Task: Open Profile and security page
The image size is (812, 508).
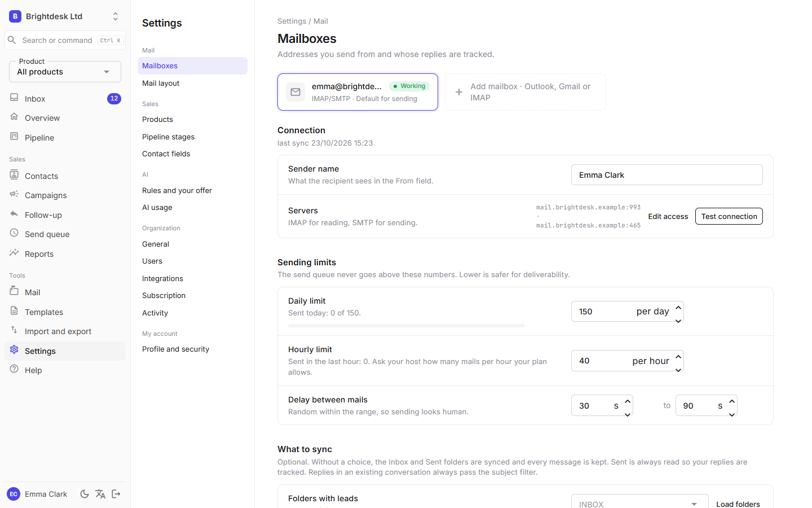Action: pyautogui.click(x=192, y=349)
